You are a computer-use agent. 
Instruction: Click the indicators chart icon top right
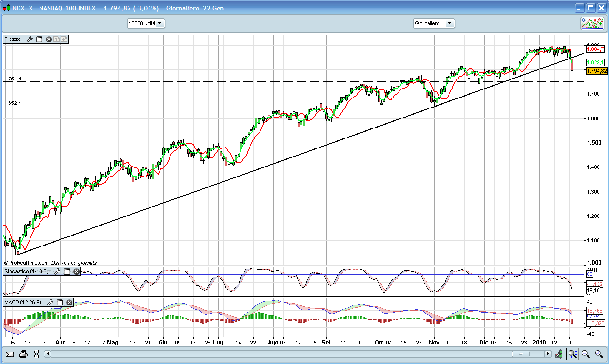point(592,23)
